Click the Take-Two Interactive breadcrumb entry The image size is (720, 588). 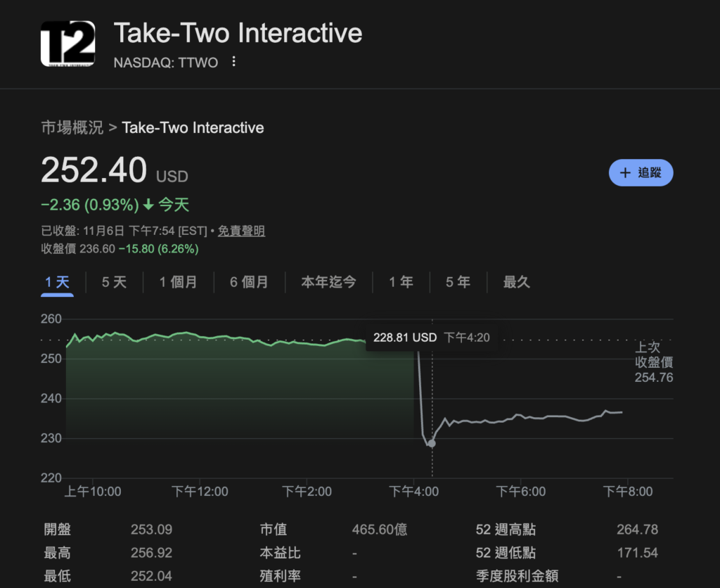pyautogui.click(x=193, y=127)
